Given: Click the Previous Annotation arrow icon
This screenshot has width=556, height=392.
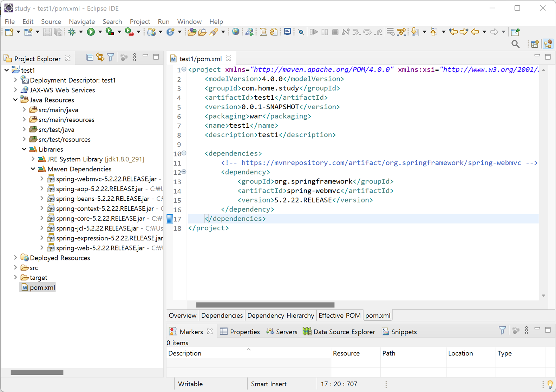Looking at the screenshot, I should (434, 32).
